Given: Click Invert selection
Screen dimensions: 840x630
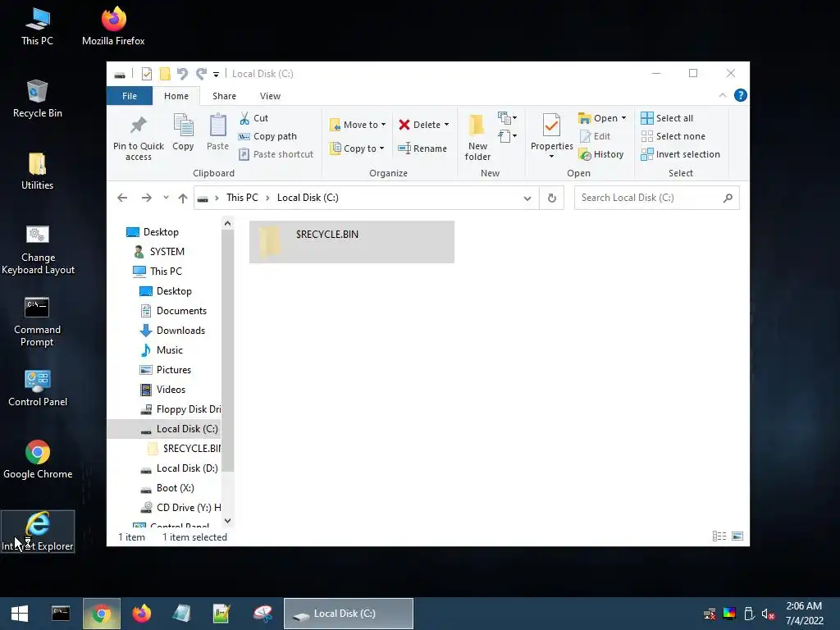Looking at the screenshot, I should (x=680, y=154).
